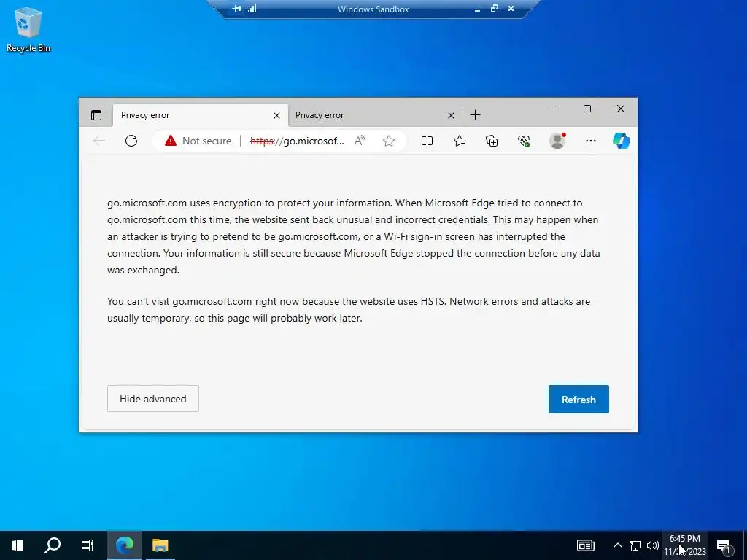This screenshot has width=747, height=560.
Task: Open the profile avatar icon
Action: coord(557,141)
